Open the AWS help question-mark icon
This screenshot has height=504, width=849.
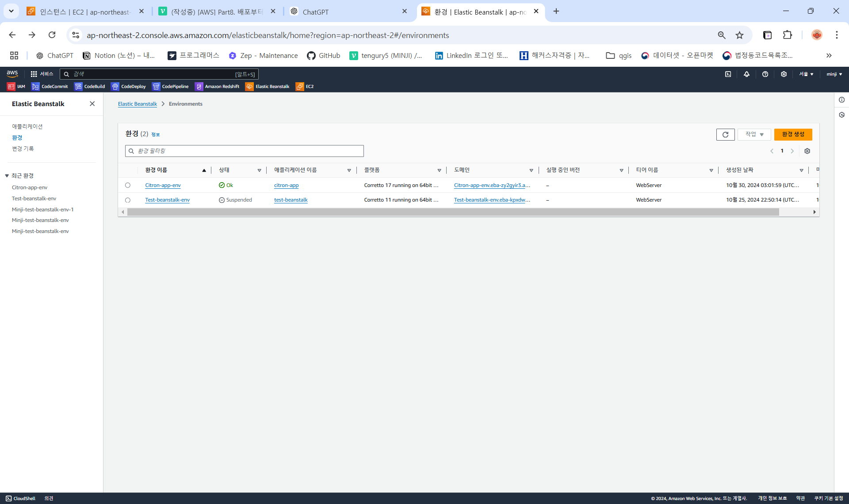(x=765, y=74)
